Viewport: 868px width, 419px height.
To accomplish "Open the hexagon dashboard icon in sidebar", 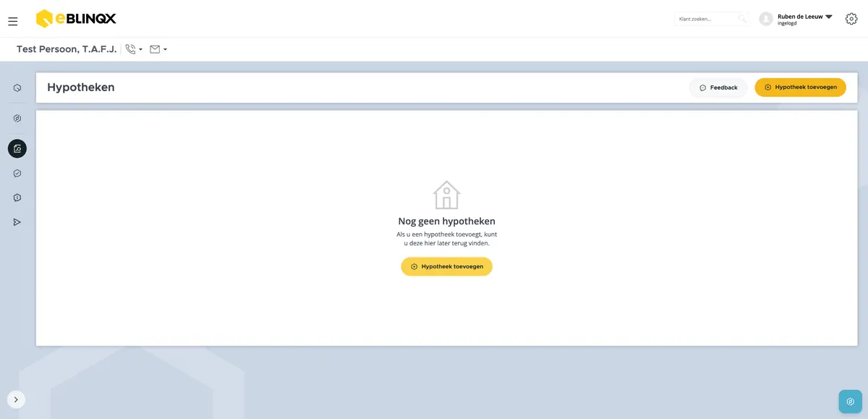I will (17, 88).
